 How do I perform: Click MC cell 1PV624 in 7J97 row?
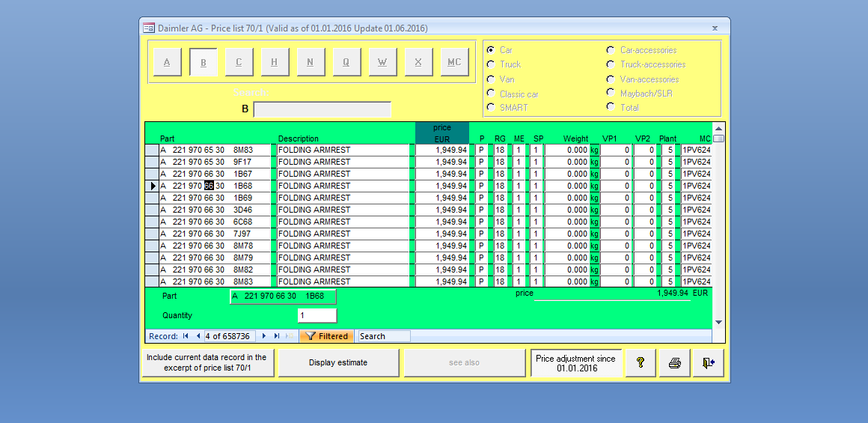(696, 234)
